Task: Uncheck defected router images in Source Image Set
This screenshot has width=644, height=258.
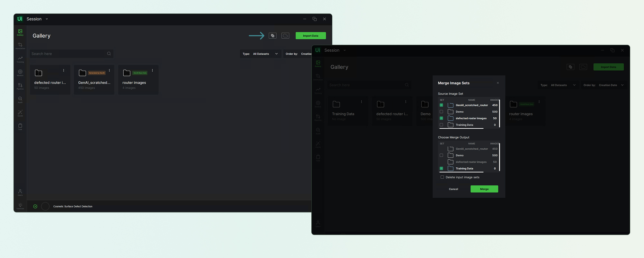Action: (441, 118)
